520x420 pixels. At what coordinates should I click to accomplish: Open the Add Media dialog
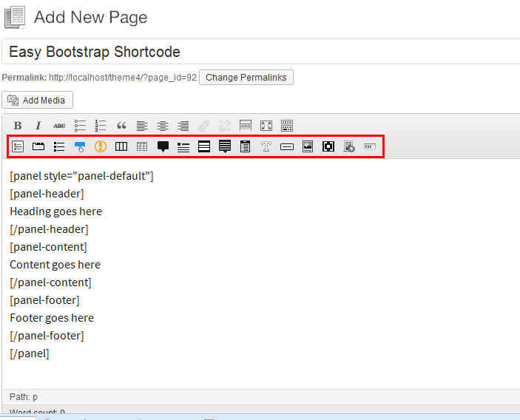point(38,100)
